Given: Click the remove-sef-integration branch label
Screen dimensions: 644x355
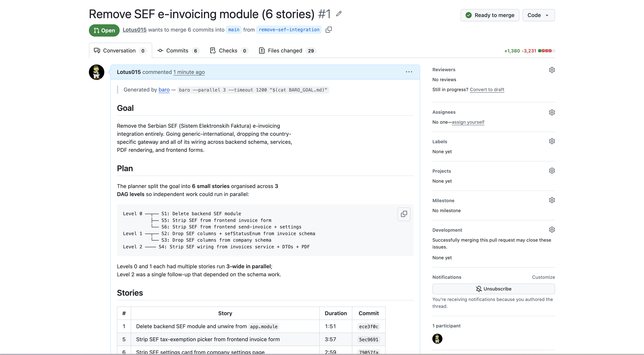Looking at the screenshot, I should tap(289, 30).
